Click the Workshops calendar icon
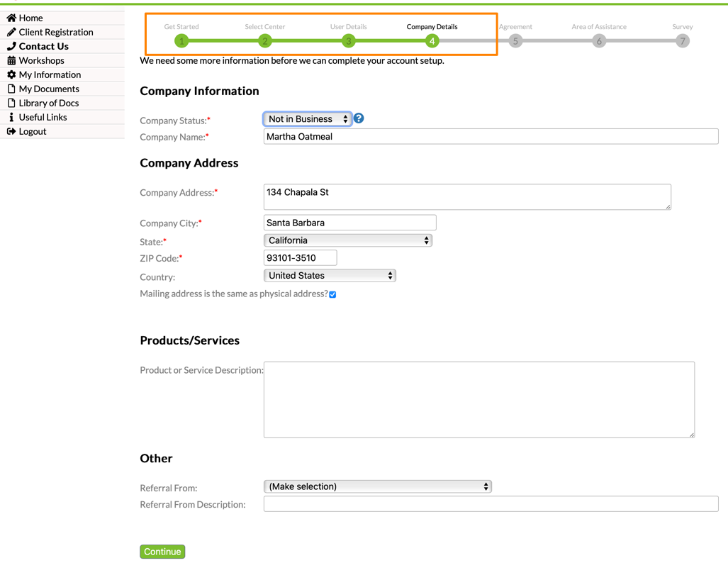 11,60
